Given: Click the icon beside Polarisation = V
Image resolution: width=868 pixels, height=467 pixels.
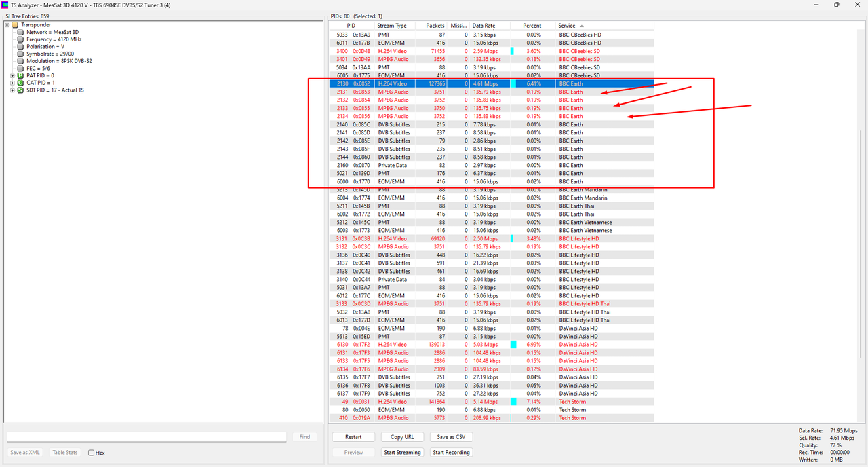Looking at the screenshot, I should (21, 47).
